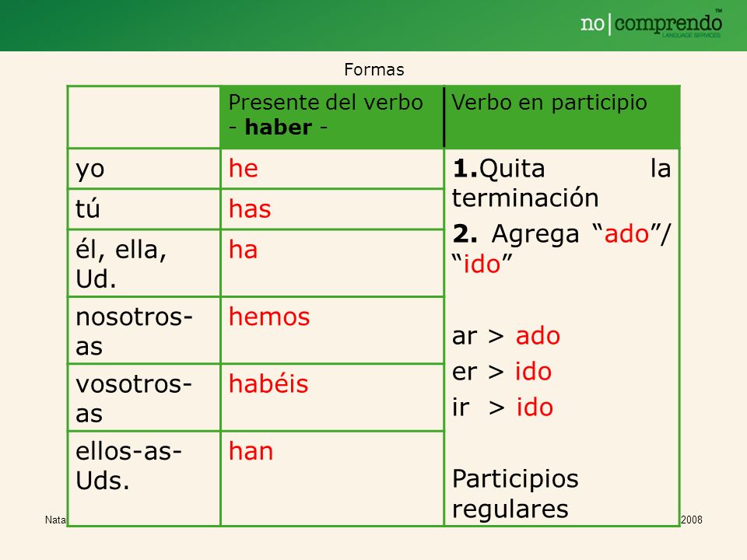Select the 'tú' pronoun cell

[144, 209]
